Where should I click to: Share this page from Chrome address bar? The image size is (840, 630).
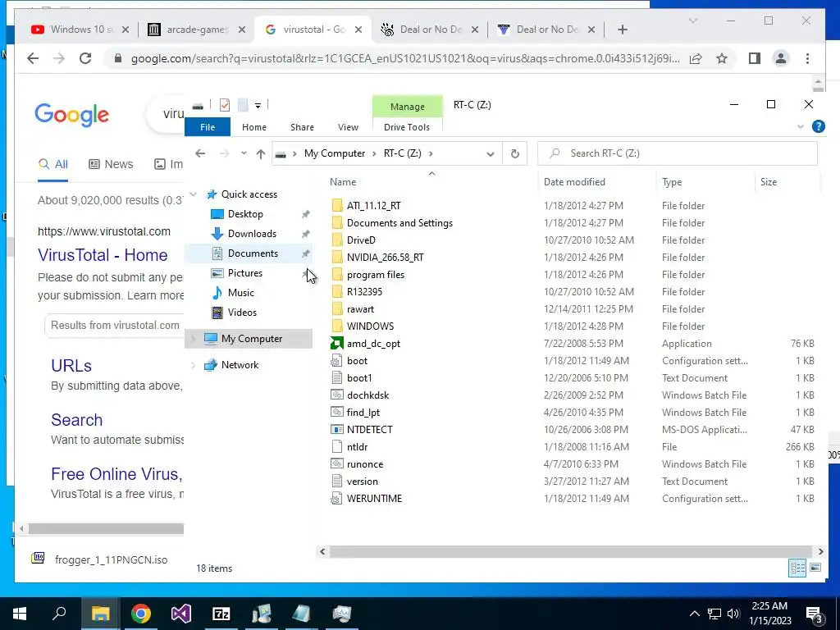tap(696, 58)
